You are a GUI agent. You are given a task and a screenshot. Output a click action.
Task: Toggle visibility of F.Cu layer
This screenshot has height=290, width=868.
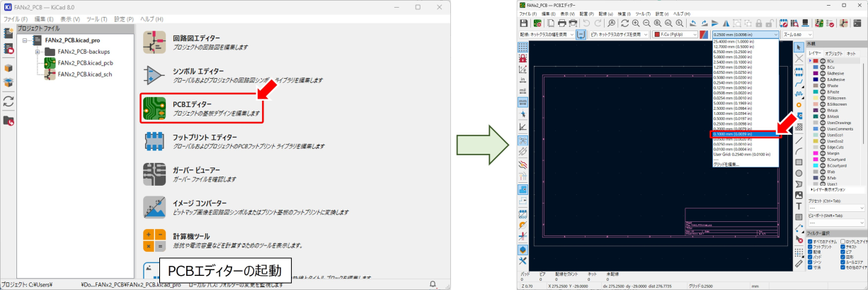point(821,61)
